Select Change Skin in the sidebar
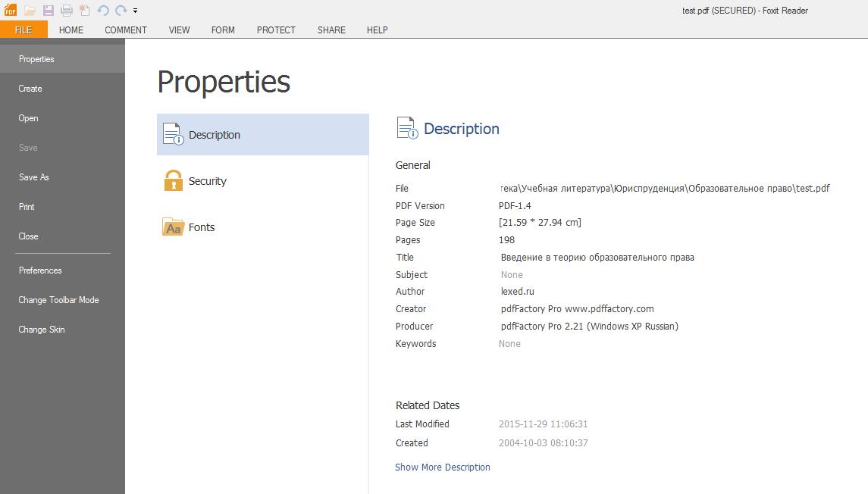 [x=42, y=330]
